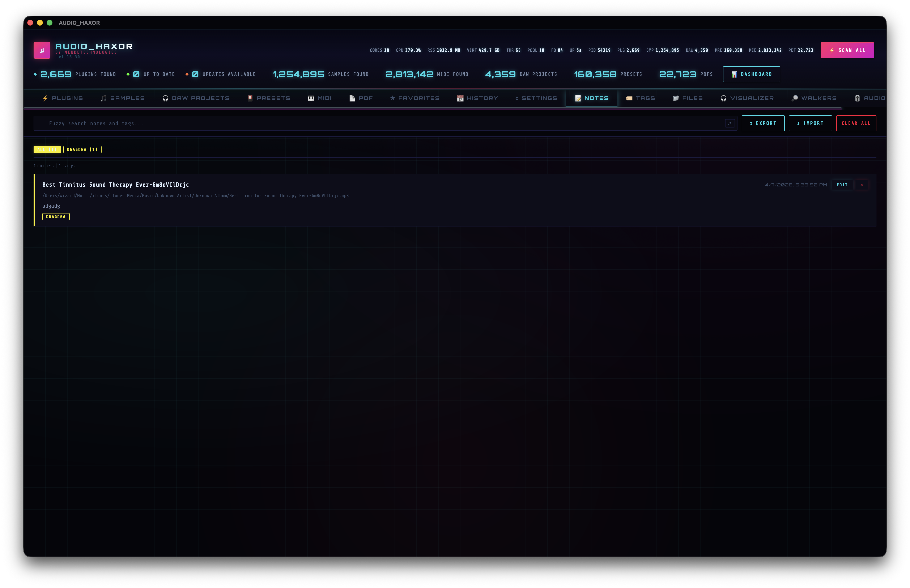Click the red Clear All button

[856, 123]
